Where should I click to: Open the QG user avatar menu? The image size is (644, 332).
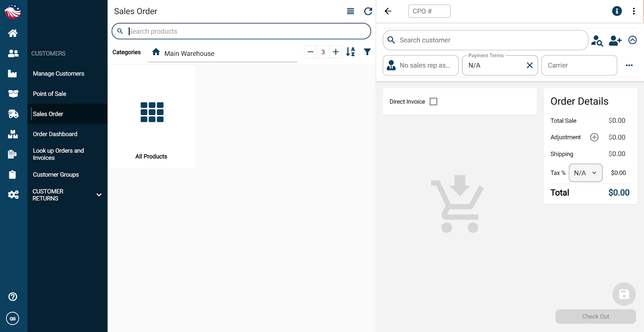[13, 319]
